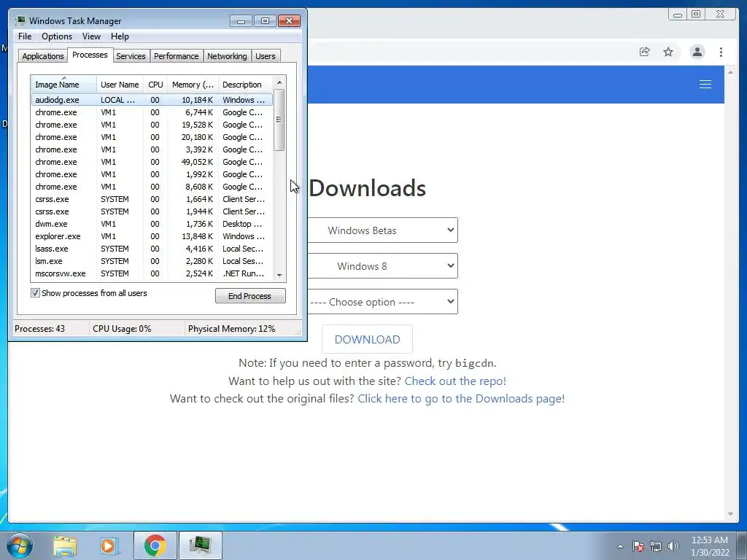The image size is (747, 560).
Task: Open the Chrome profile avatar icon
Action: (697, 52)
